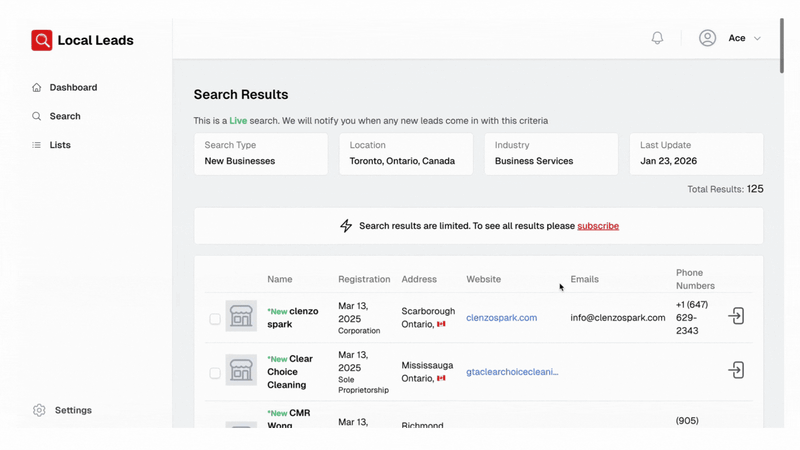Open clenzo spark lead details arrow icon
Viewport: 800px width, 450px height.
coord(736,316)
